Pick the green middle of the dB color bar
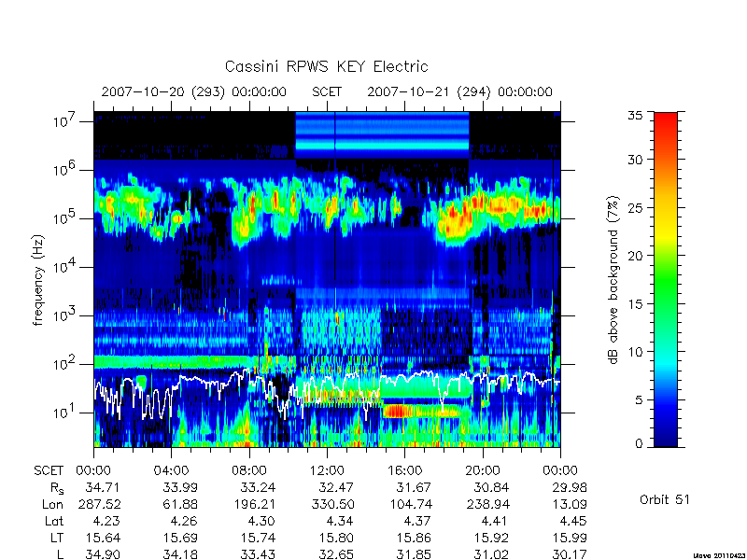Viewport: 747px width, 560px height. click(x=666, y=281)
